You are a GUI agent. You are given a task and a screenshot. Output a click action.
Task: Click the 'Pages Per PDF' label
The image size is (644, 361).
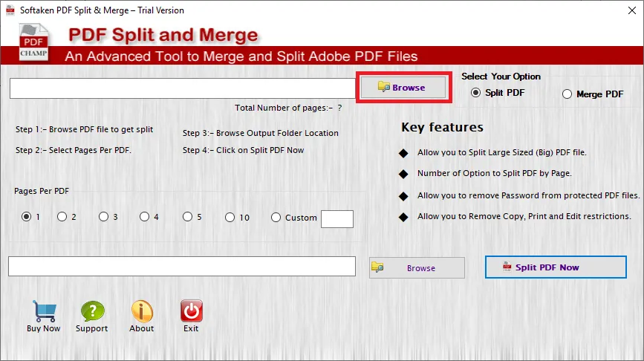pos(42,191)
